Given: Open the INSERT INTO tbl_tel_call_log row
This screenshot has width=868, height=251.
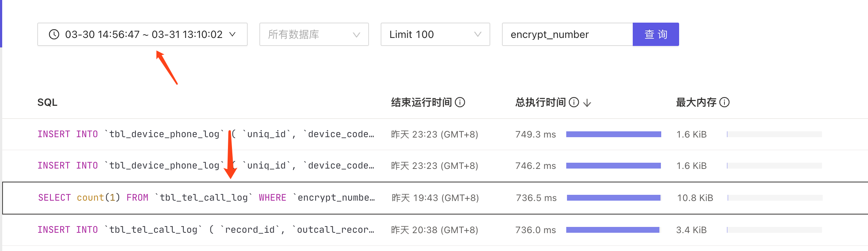Looking at the screenshot, I should [206, 230].
